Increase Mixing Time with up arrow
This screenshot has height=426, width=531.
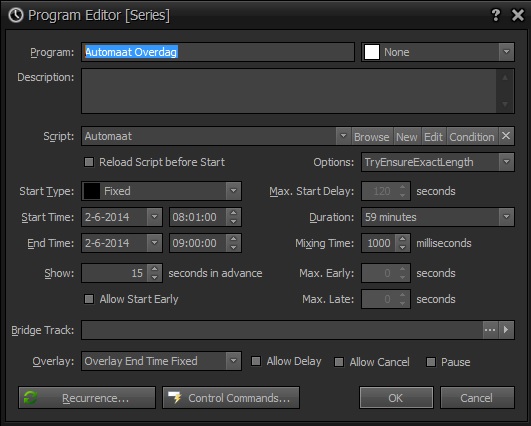[x=402, y=239]
